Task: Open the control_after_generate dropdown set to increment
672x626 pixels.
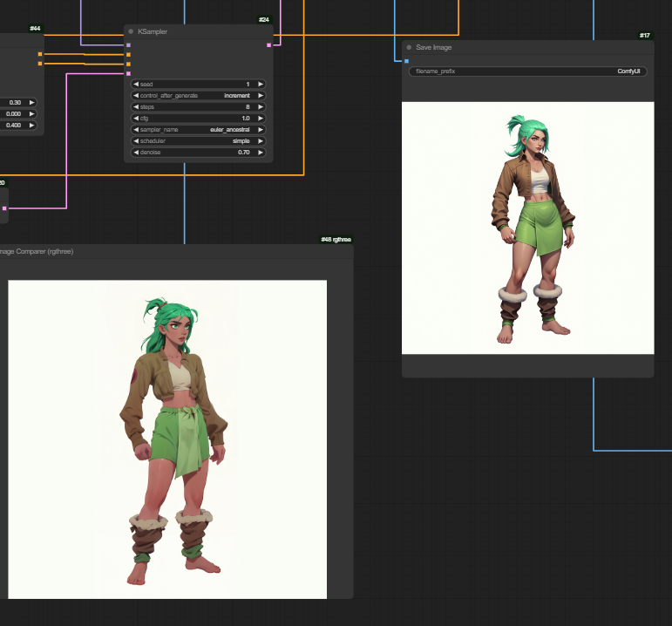Action: [198, 96]
